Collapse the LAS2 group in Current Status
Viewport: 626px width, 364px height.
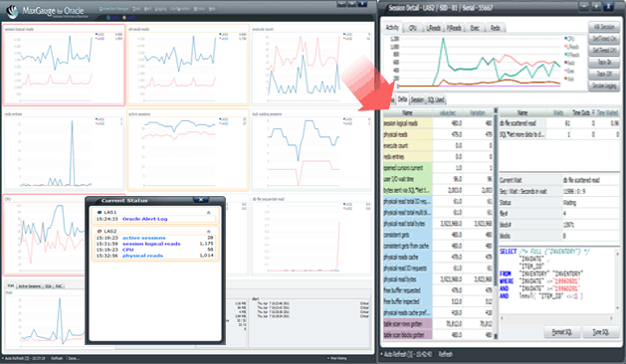point(208,231)
